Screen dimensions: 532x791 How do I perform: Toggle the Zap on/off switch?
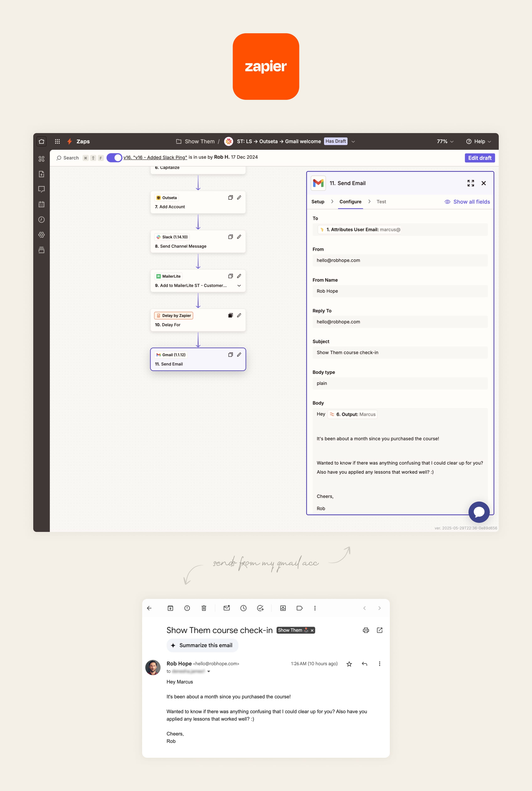(x=114, y=158)
